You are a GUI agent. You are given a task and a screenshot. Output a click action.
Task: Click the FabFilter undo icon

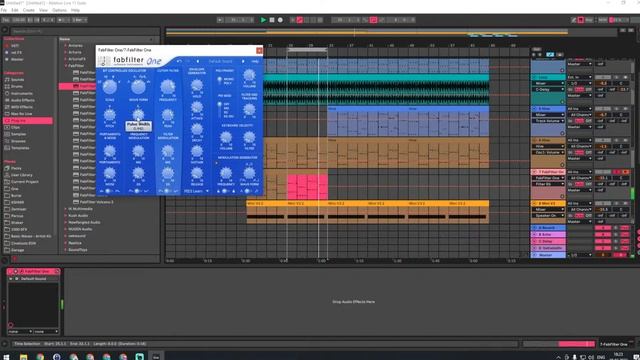(x=179, y=62)
